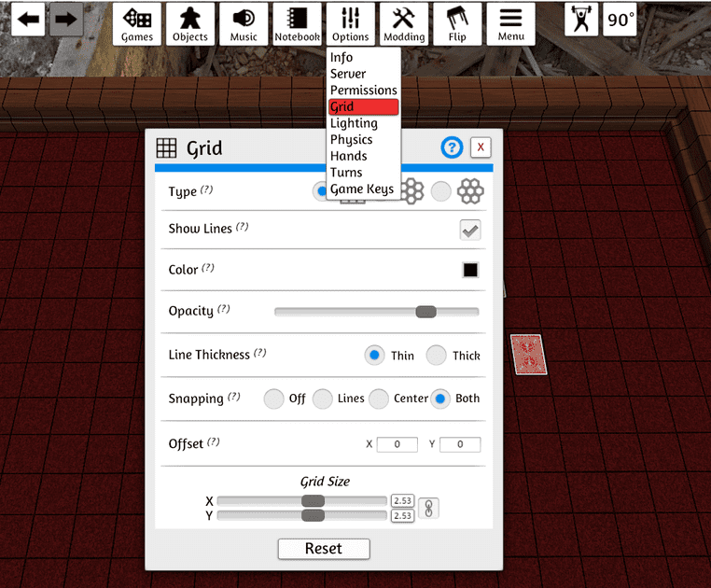Toggle the Show Lines checkbox

(470, 230)
